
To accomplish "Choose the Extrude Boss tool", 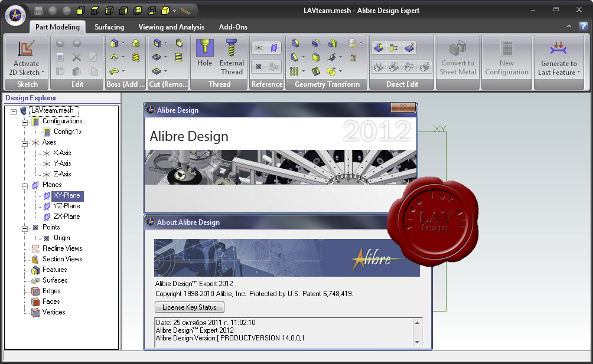I will tap(114, 44).
